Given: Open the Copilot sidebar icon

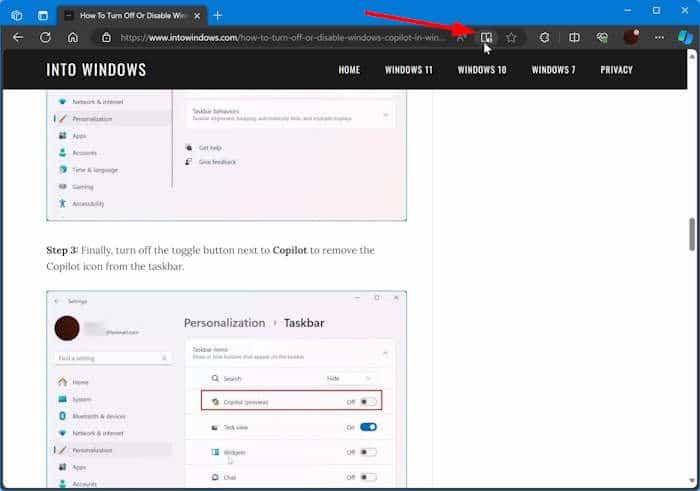Looking at the screenshot, I should pyautogui.click(x=685, y=37).
